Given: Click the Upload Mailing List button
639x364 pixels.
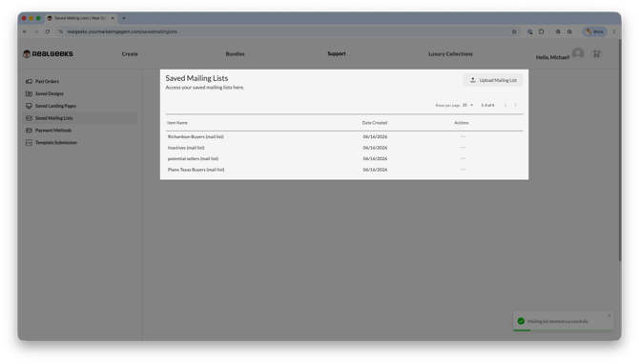Looking at the screenshot, I should [x=493, y=80].
